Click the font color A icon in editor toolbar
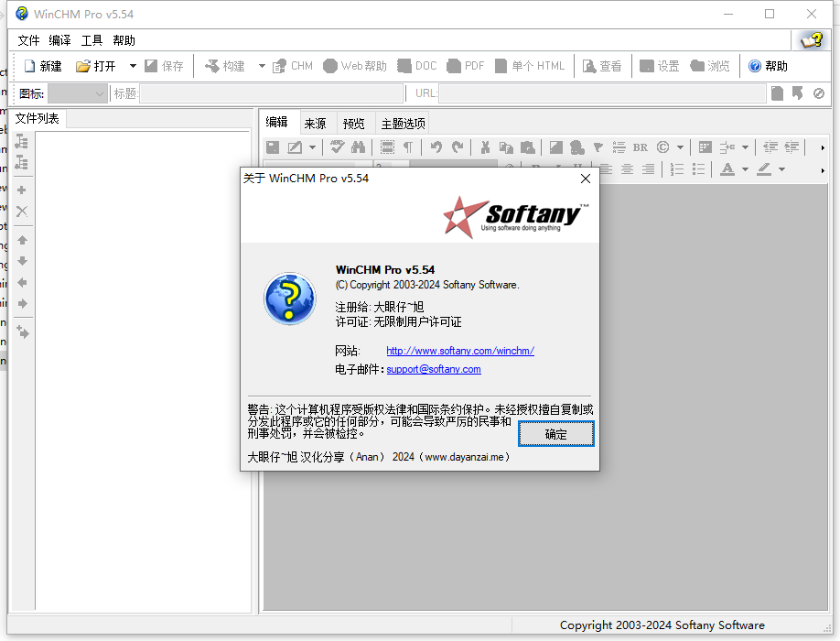 pyautogui.click(x=727, y=169)
